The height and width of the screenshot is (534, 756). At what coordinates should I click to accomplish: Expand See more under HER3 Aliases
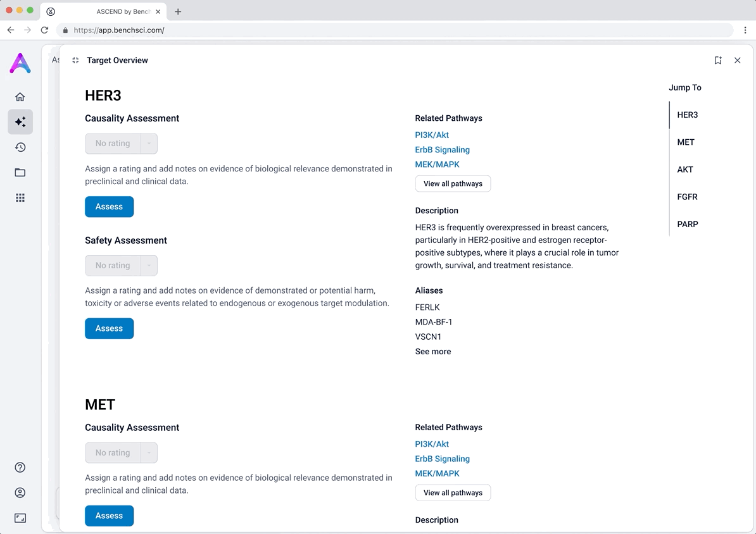tap(433, 351)
